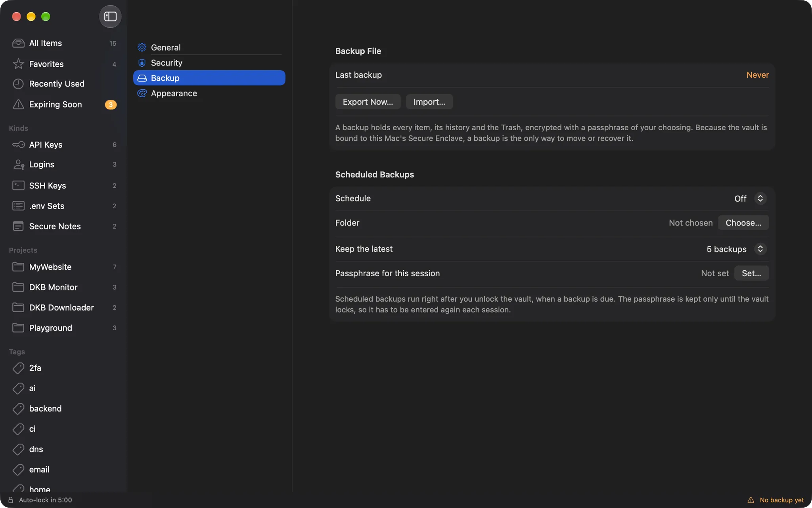This screenshot has height=508, width=812.
Task: Click the Expiring Soon warning icon
Action: pos(18,104)
